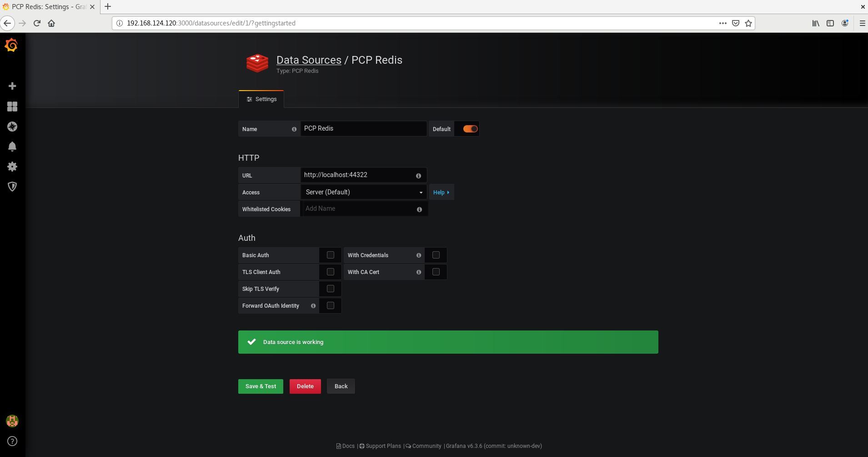
Task: Click the Whitelisted Cookies info icon
Action: (x=419, y=209)
